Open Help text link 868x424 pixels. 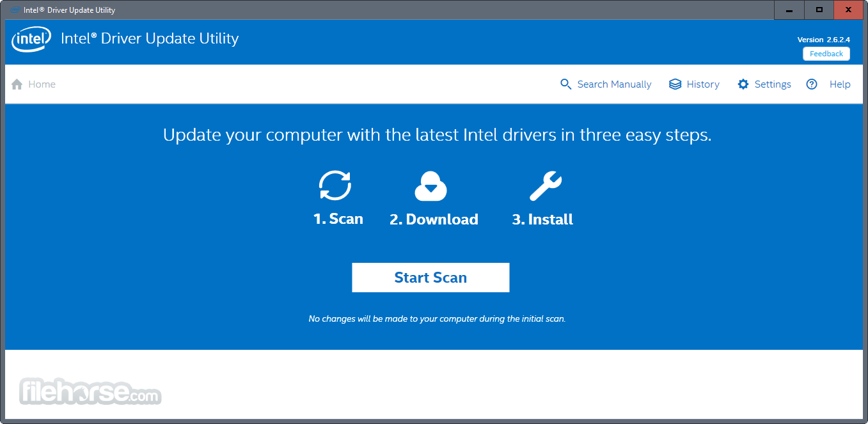840,84
